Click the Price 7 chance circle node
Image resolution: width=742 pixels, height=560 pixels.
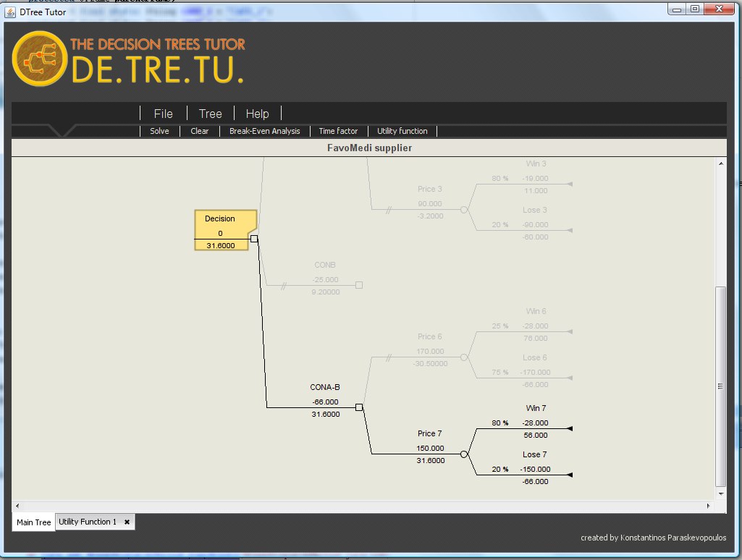pyautogui.click(x=464, y=454)
